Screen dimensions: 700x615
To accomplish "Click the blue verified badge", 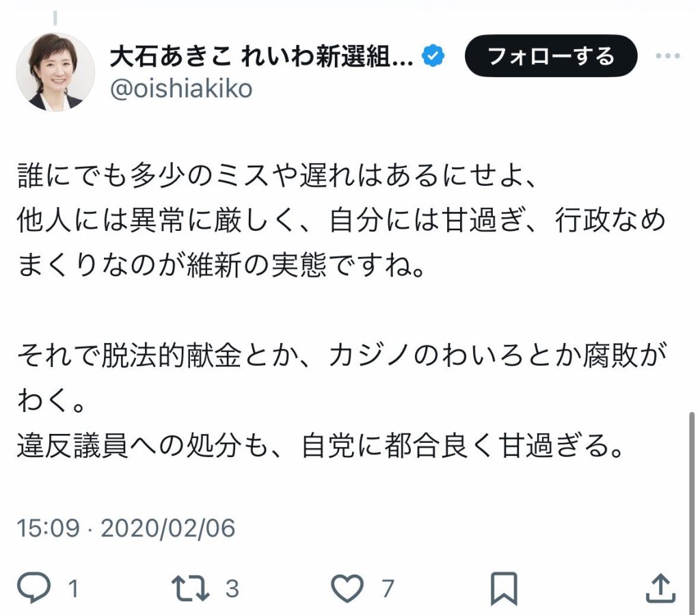I will click(433, 57).
